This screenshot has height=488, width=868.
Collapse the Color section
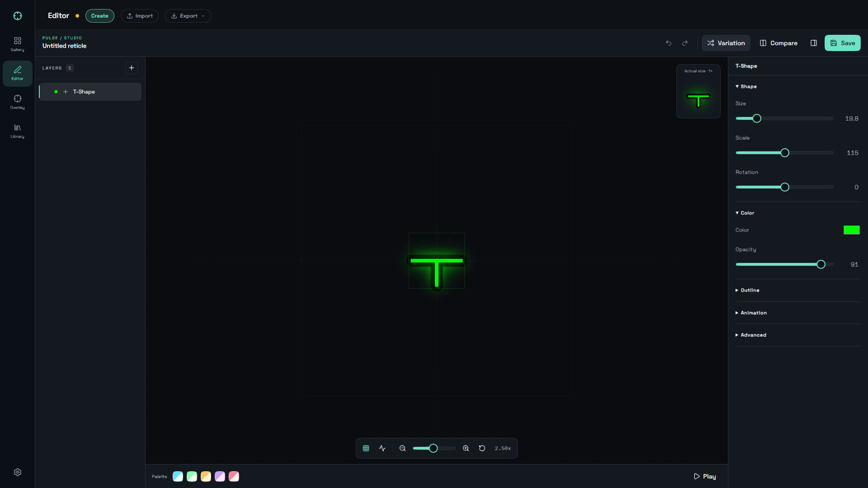(745, 213)
